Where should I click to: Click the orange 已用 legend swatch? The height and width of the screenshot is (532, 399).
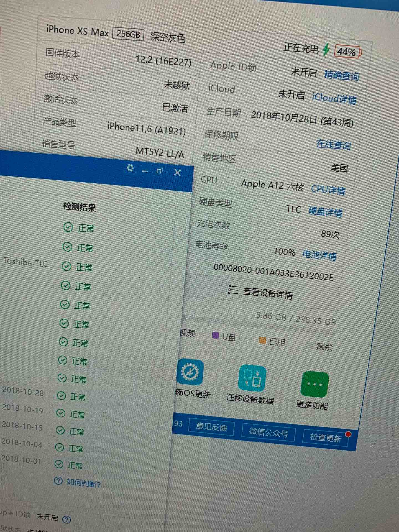[x=262, y=340]
